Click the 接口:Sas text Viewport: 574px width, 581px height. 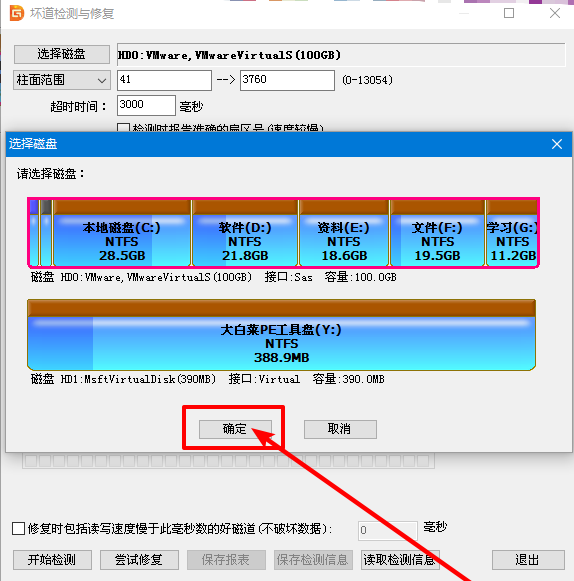[288, 277]
